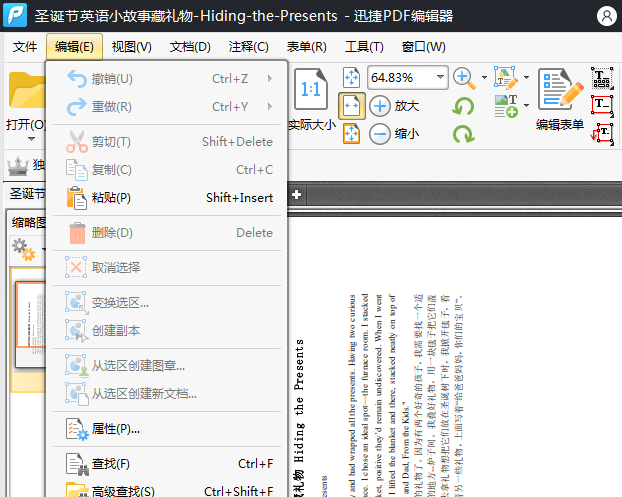Click the user account avatar icon
The width and height of the screenshot is (622, 497).
[607, 16]
